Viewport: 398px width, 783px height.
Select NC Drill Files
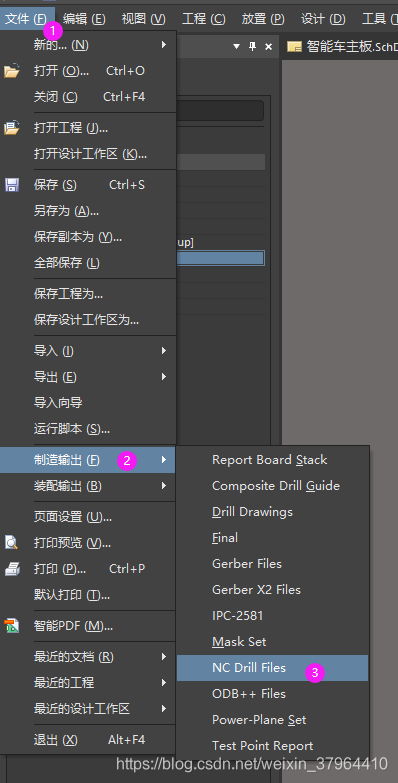click(x=272, y=668)
